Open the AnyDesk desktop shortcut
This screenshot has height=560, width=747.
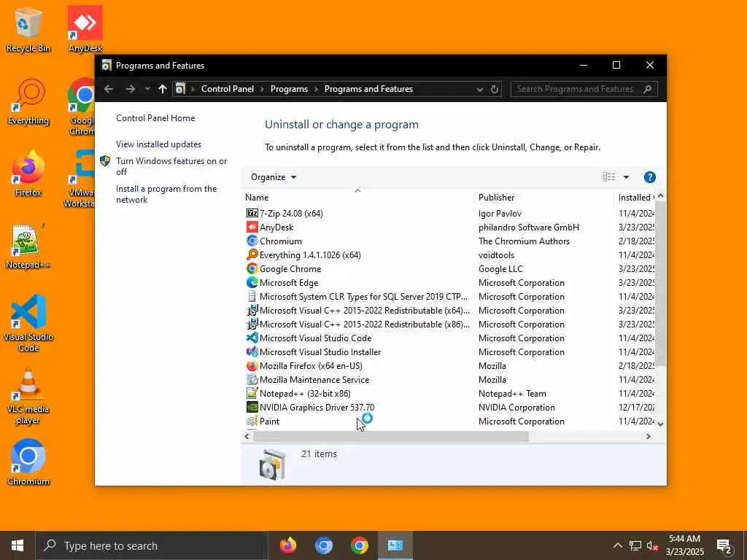pyautogui.click(x=85, y=29)
